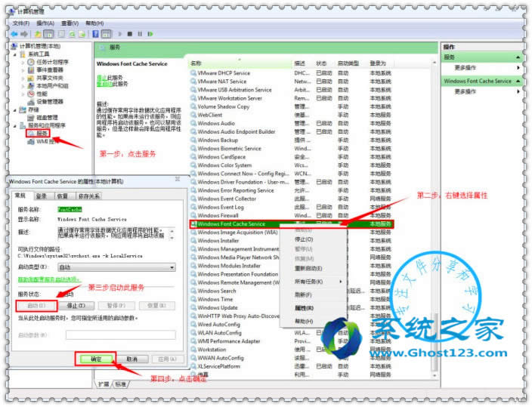Click the 确定 button
532x407 pixels.
(96, 359)
